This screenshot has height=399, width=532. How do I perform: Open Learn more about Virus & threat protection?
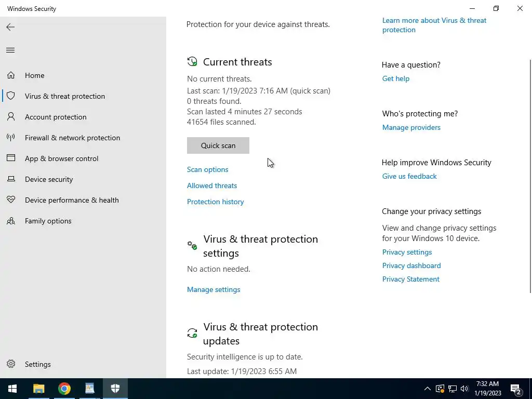coord(434,25)
